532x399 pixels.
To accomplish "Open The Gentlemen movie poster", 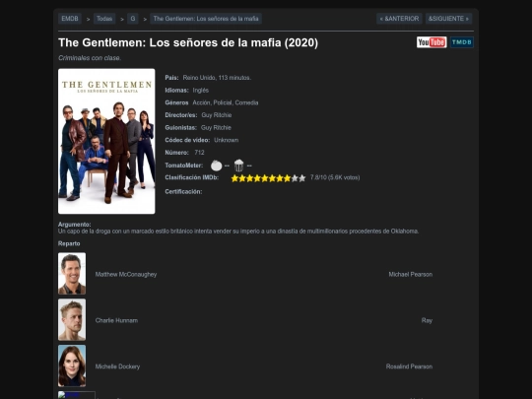I will point(106,141).
